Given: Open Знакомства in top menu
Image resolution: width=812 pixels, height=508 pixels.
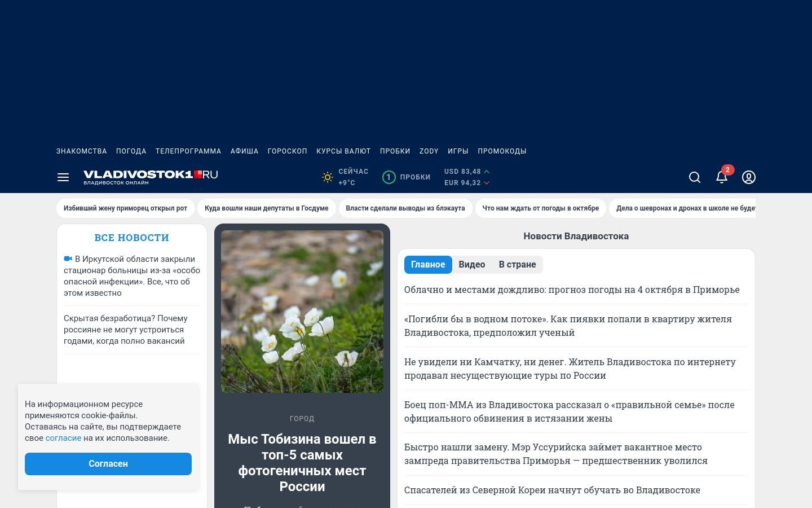Looking at the screenshot, I should pyautogui.click(x=82, y=151).
